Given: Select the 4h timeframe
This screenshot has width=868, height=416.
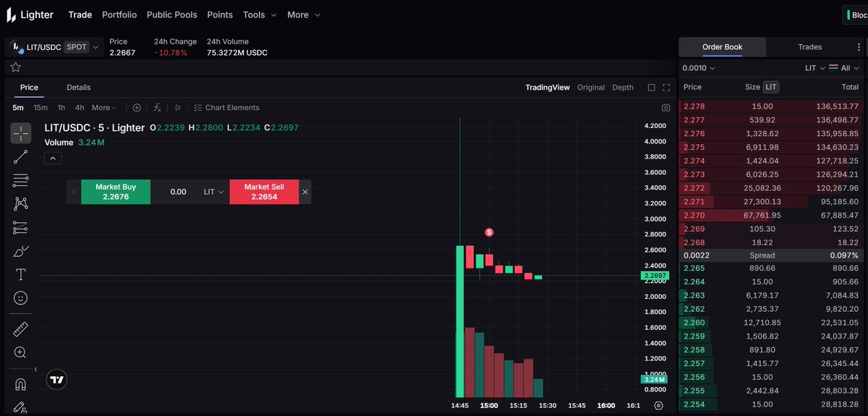Looking at the screenshot, I should click(80, 108).
